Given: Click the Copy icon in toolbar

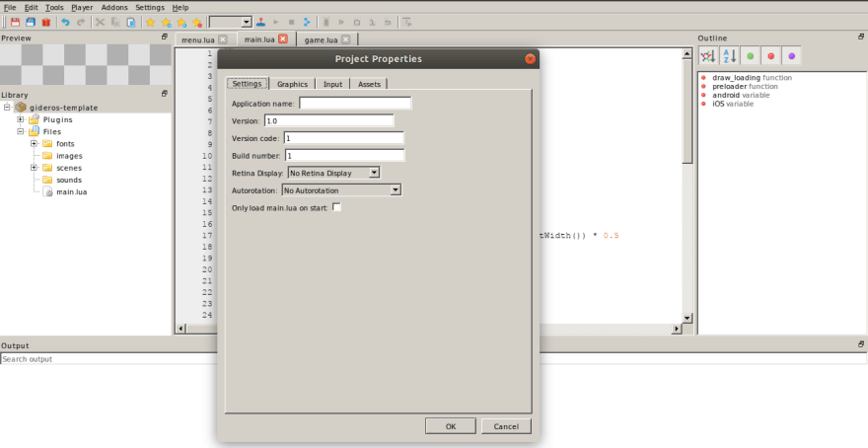Looking at the screenshot, I should click(115, 22).
